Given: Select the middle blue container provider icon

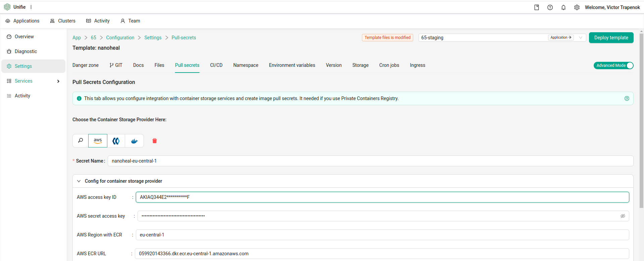Looking at the screenshot, I should point(116,141).
